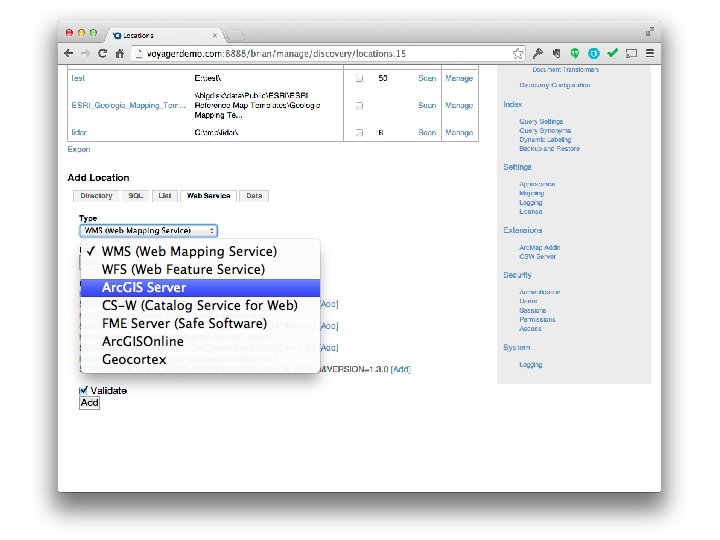Switch to the List tab

click(165, 196)
